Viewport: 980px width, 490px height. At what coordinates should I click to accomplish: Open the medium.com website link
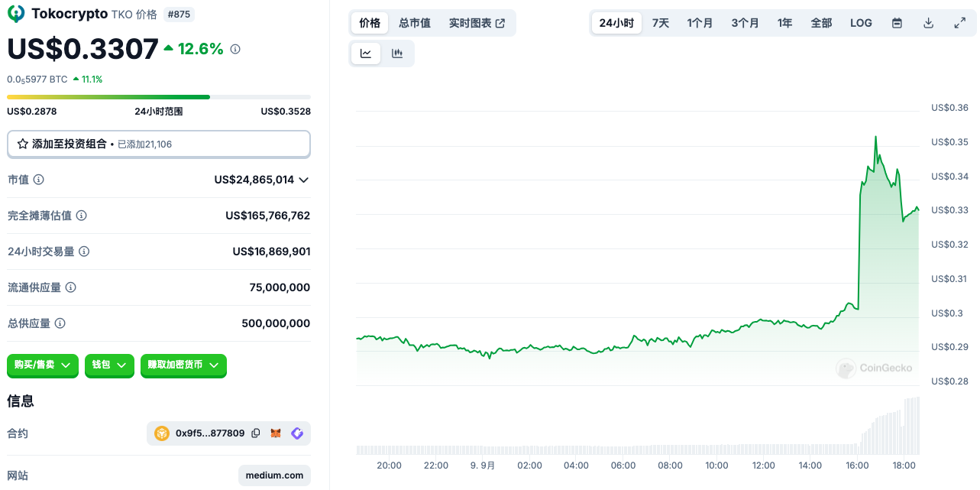coord(274,475)
